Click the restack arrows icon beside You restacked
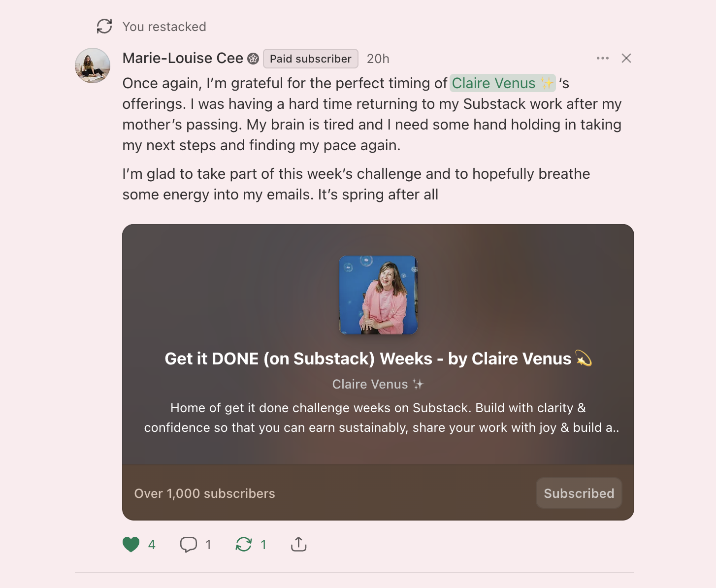The width and height of the screenshot is (716, 588). (x=104, y=26)
